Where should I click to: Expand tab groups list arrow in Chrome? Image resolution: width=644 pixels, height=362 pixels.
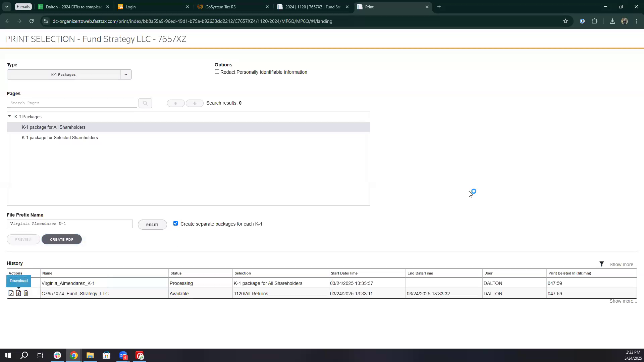[x=6, y=7]
